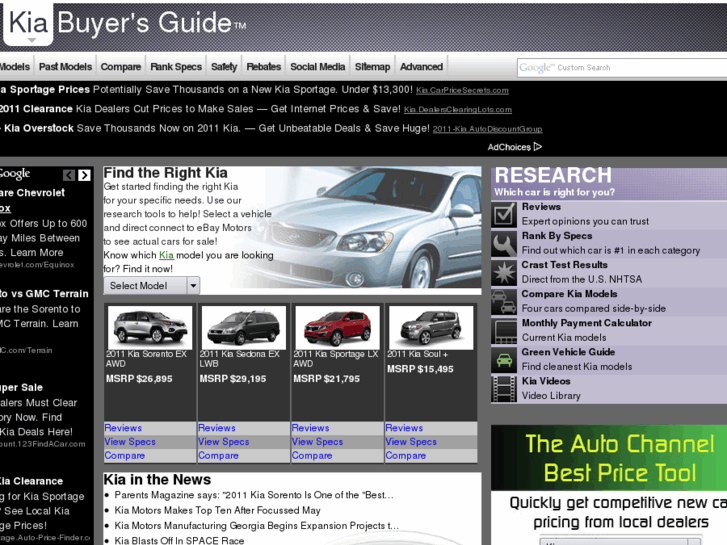727x545 pixels.
Task: Open the Sitemap menu item
Action: 372,67
